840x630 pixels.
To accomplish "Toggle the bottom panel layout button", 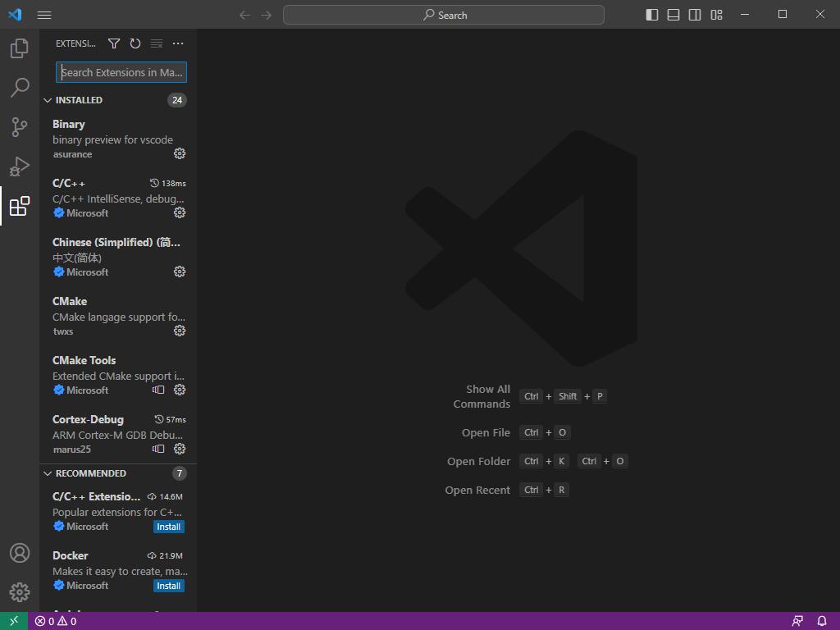I will pos(673,15).
